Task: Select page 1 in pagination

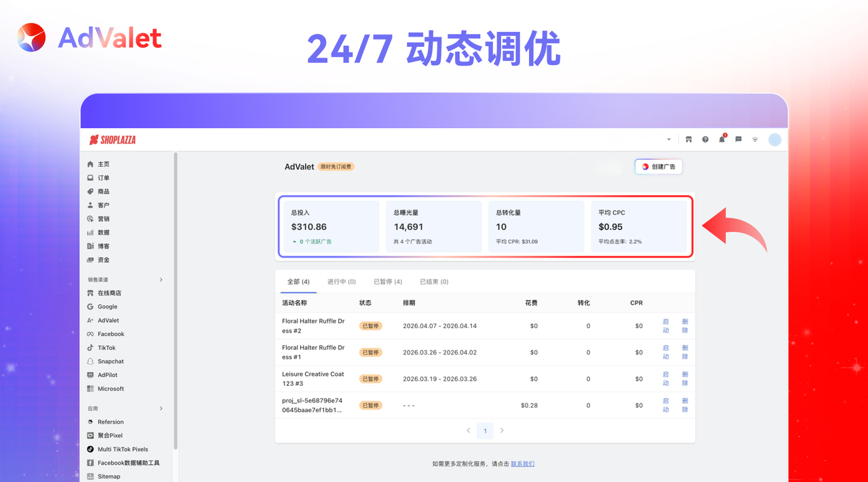Action: point(485,430)
